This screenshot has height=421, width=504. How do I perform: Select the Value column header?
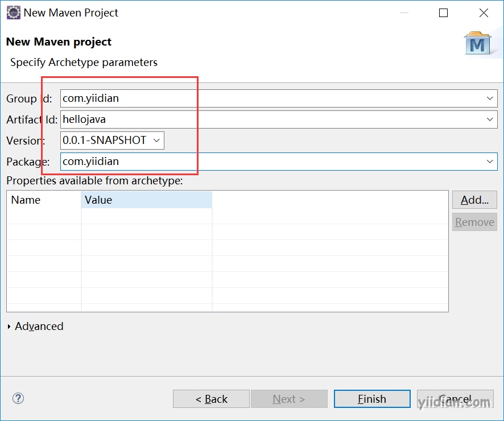[147, 200]
